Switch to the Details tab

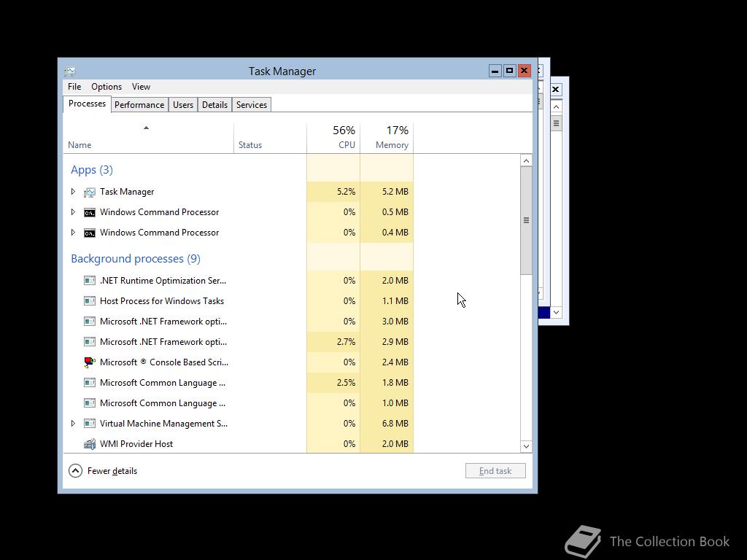(x=214, y=105)
